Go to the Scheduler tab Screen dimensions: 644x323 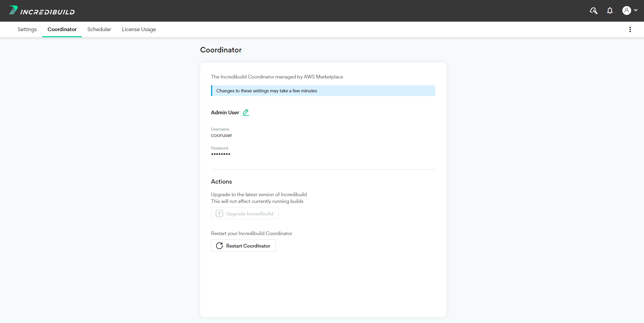pos(99,29)
